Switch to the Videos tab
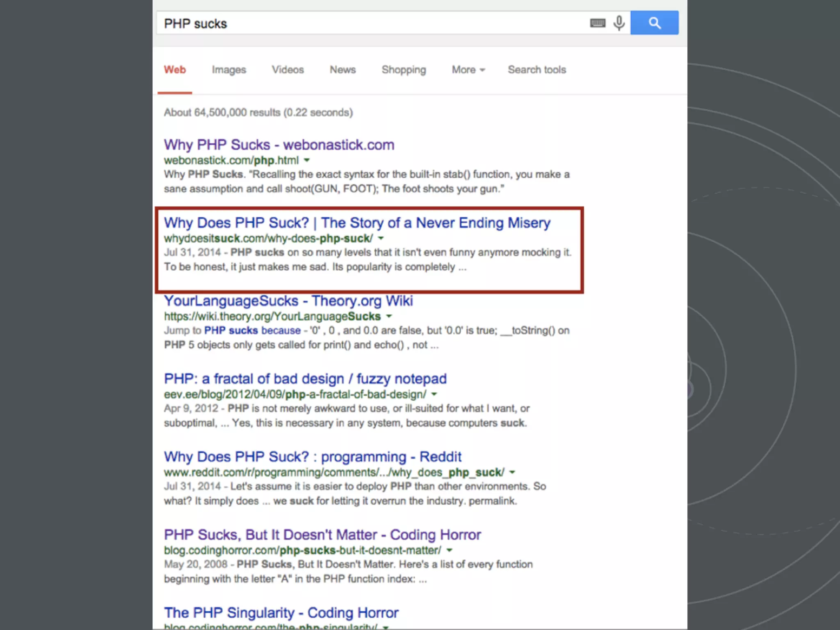The width and height of the screenshot is (840, 630). coord(288,70)
